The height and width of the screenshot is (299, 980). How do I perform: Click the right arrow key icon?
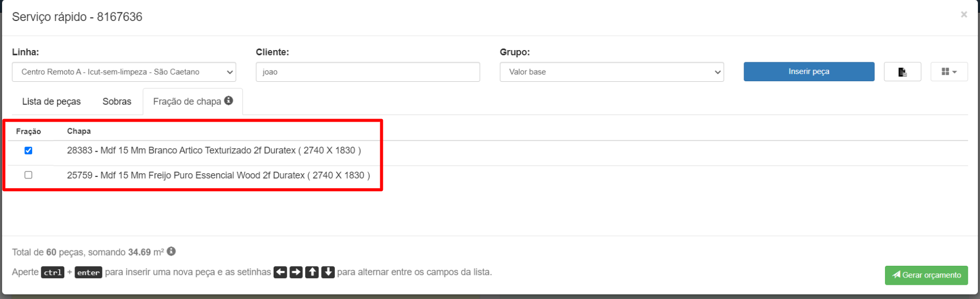pyautogui.click(x=296, y=272)
